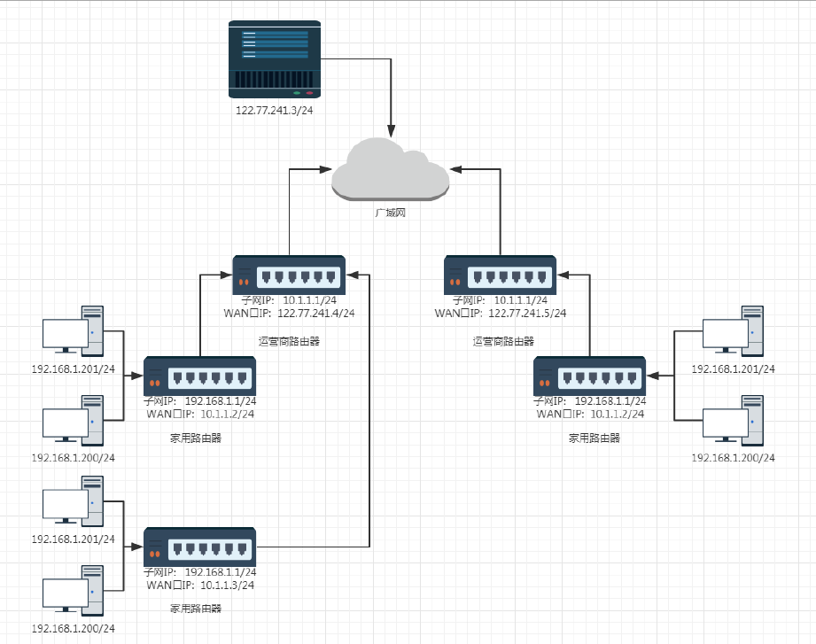This screenshot has height=644, width=816.
Task: Select 家用路由器 label on the 122.77.241.5 side
Action: coord(595,438)
